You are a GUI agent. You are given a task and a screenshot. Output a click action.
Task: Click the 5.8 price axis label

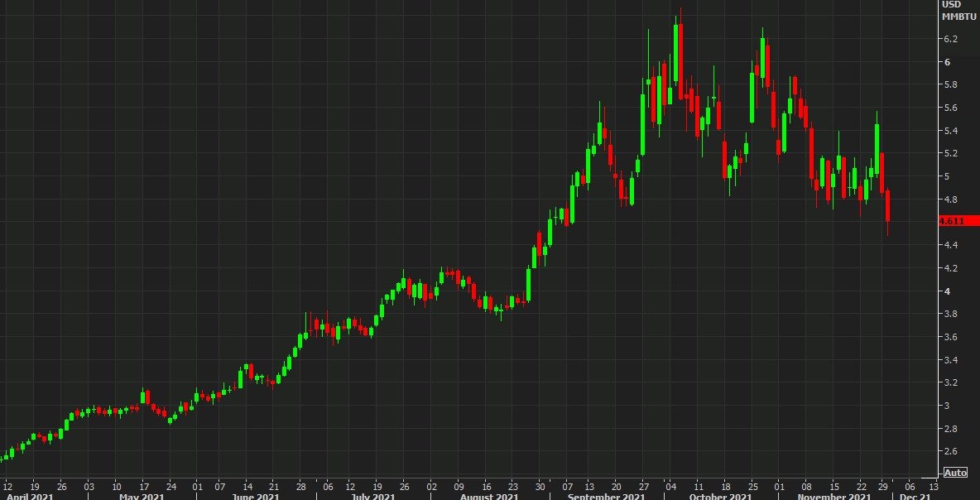coord(951,85)
